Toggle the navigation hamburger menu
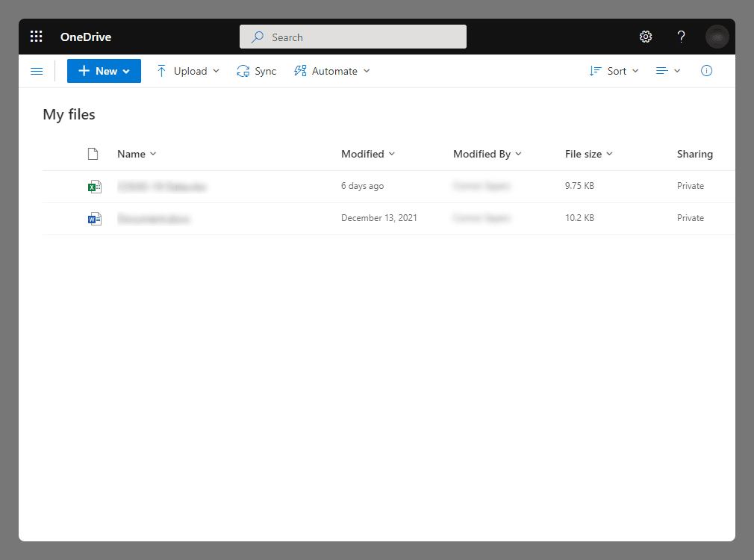Screen dimensions: 754x560 (37, 71)
